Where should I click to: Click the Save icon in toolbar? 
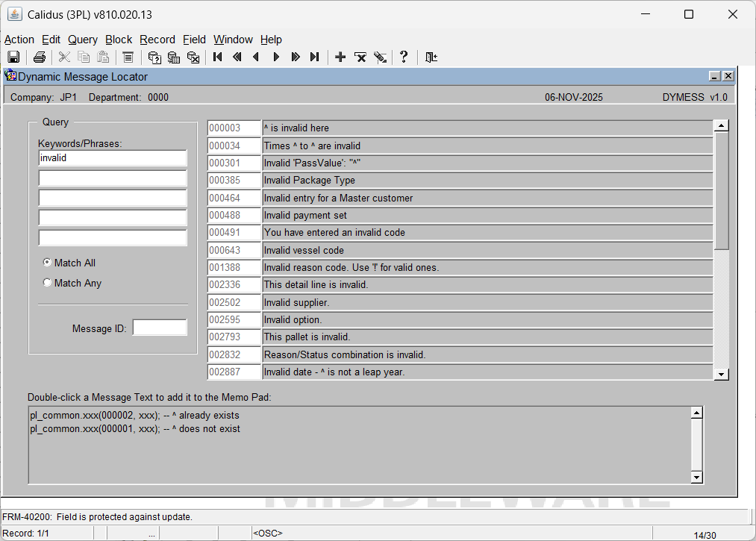click(13, 57)
